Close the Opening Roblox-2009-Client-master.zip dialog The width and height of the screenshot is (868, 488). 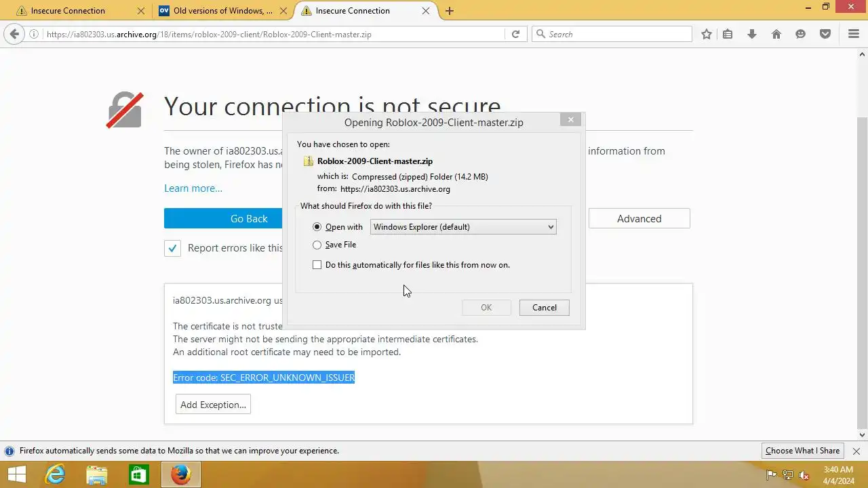click(570, 119)
